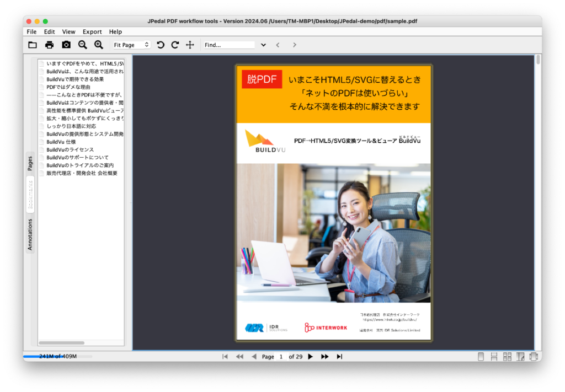Click into the Find search field
Viewport: 565px width, 392px height.
pos(228,45)
